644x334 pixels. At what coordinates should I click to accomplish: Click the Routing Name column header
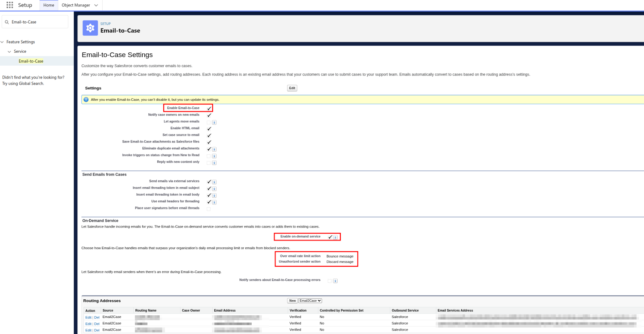pyautogui.click(x=146, y=311)
